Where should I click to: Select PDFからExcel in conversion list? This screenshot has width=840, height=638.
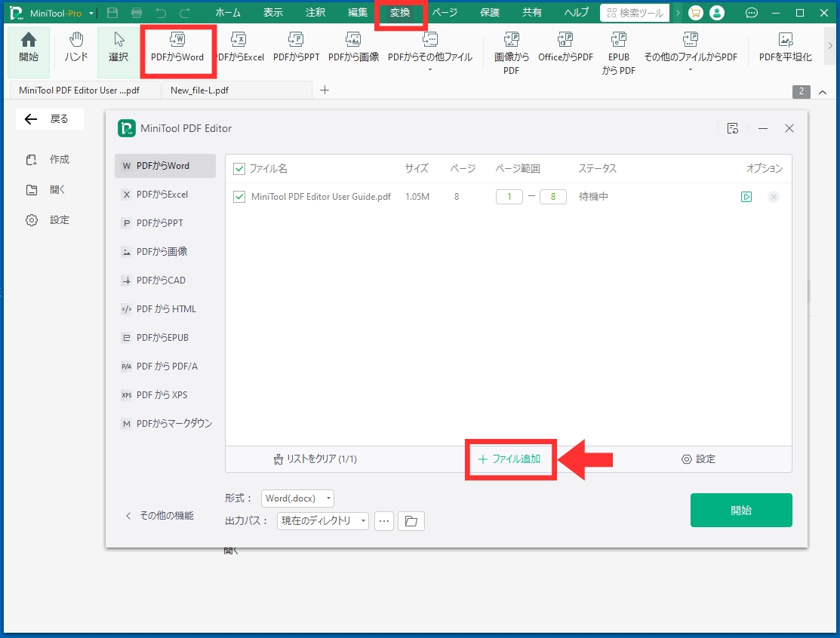[165, 195]
